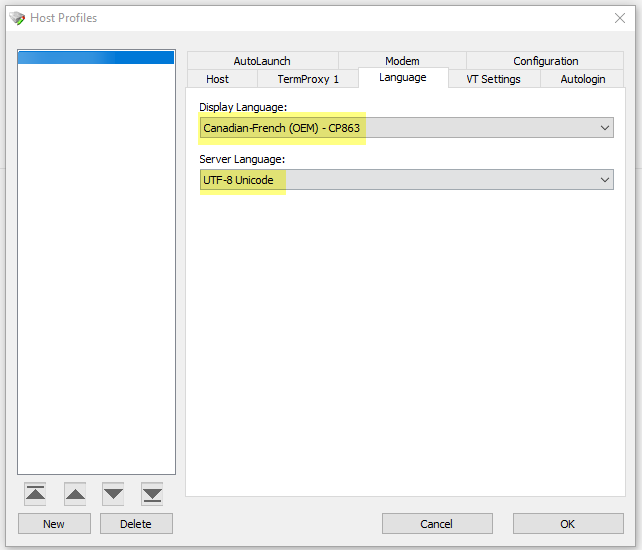Show the Autologin tab
Screen dimensions: 642x550
point(583,79)
